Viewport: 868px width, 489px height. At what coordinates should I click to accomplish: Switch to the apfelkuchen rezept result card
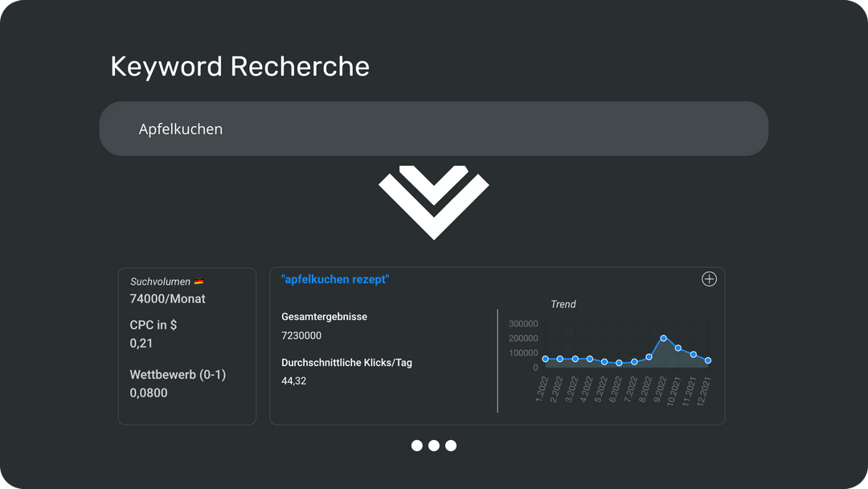(498, 346)
